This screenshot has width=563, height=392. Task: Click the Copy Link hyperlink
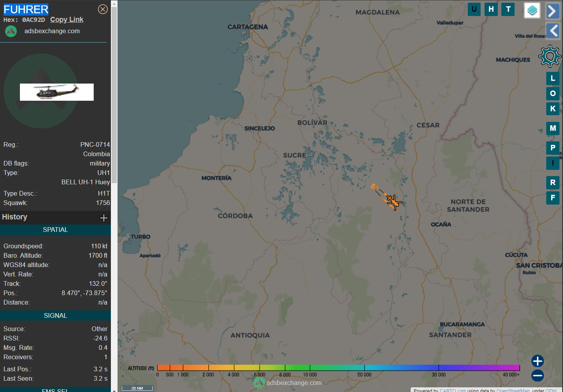pos(67,20)
